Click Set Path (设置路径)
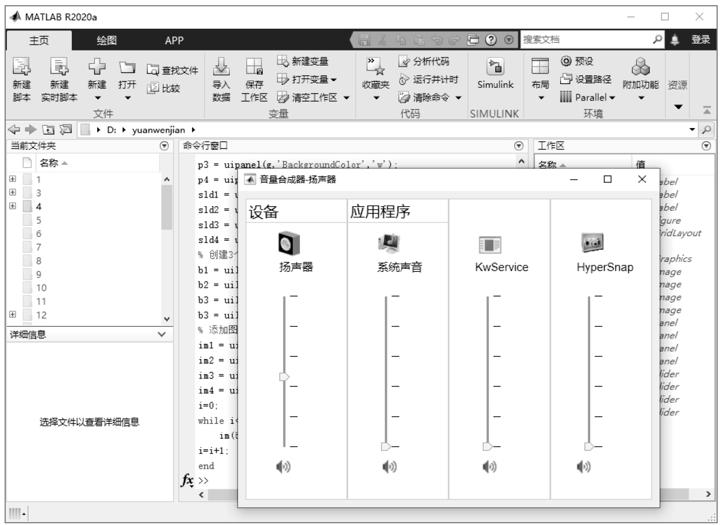The image size is (720, 525). tap(586, 79)
